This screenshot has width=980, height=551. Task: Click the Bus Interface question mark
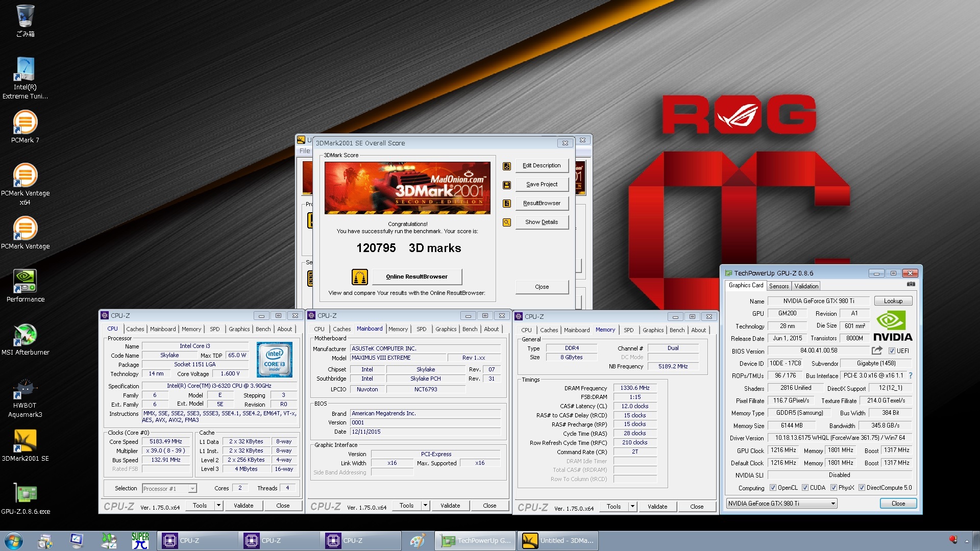point(911,375)
